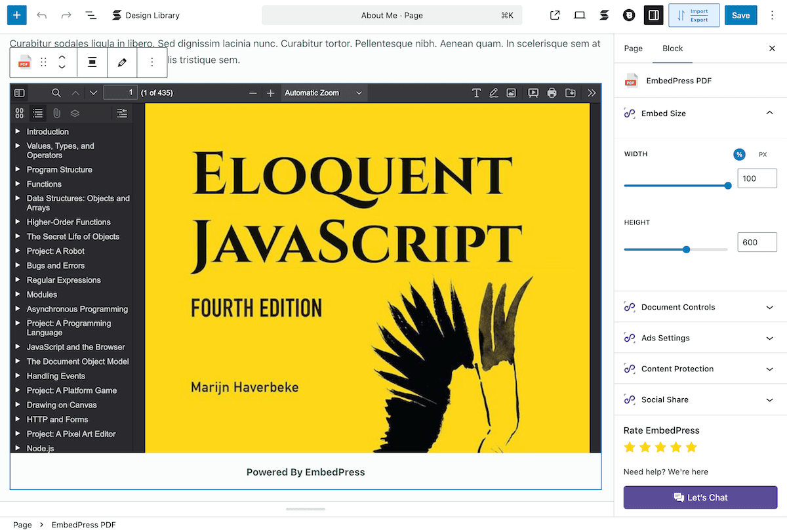Click the block drag handle

[x=44, y=62]
